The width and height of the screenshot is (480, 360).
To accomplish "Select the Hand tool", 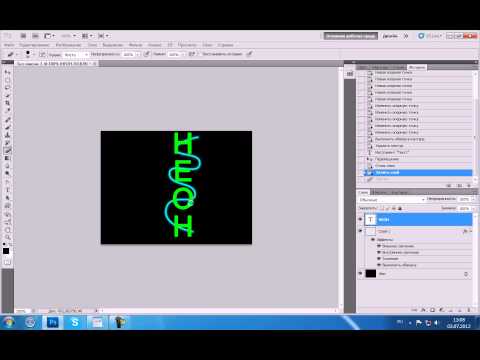I will pos(7,230).
